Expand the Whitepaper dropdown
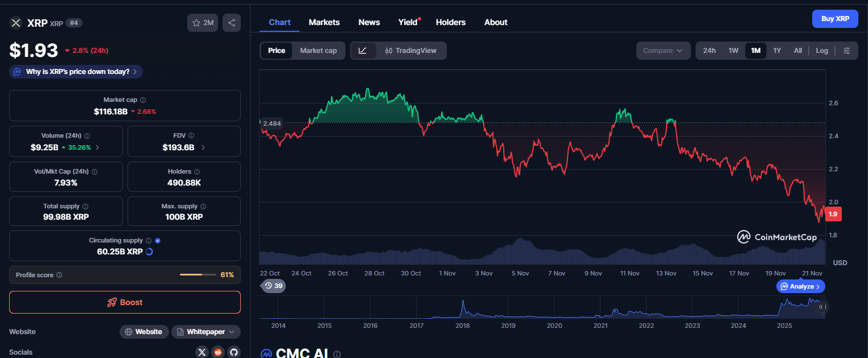 point(205,331)
